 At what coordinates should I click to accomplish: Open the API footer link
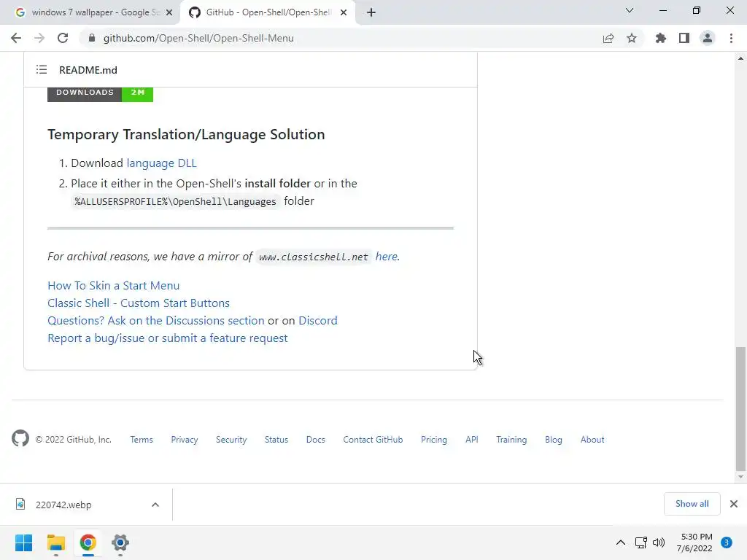pos(472,440)
